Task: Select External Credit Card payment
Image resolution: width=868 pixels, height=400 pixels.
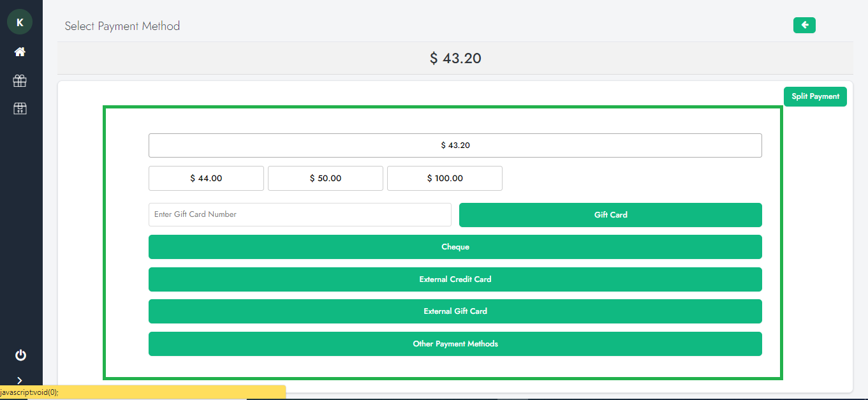Action: [x=455, y=279]
